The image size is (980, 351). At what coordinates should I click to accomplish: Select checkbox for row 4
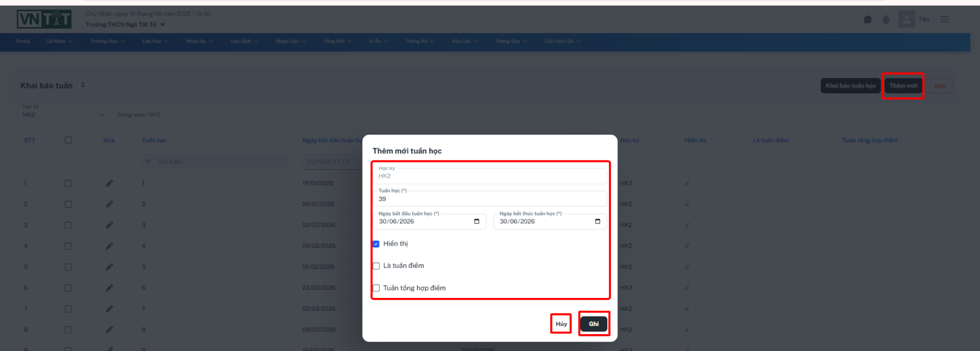[68, 246]
